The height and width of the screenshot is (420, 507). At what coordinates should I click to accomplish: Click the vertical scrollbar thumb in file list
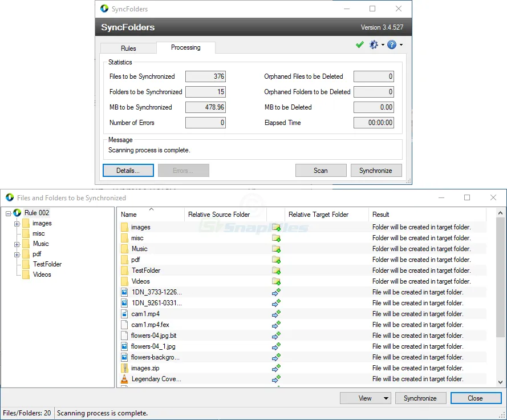click(500, 277)
